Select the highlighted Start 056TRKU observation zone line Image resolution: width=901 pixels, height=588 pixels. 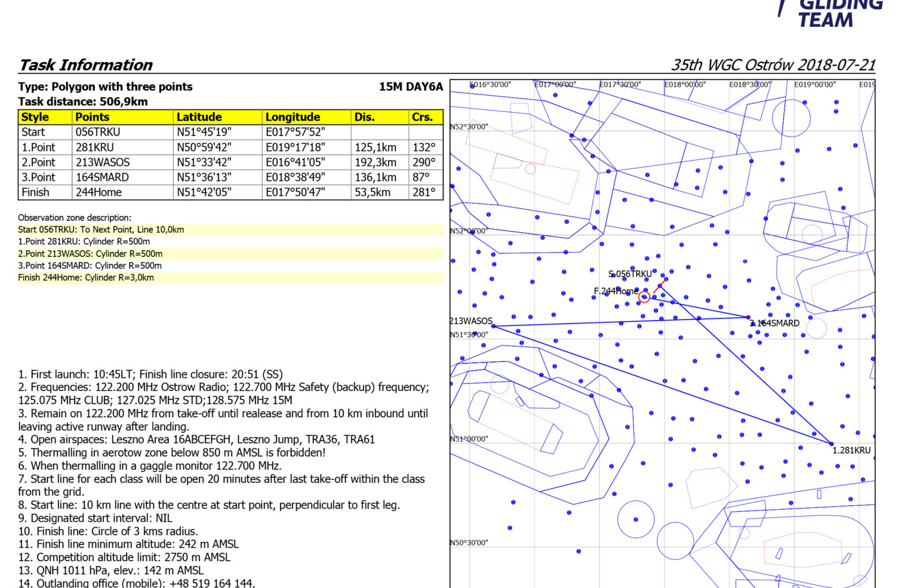(x=101, y=230)
